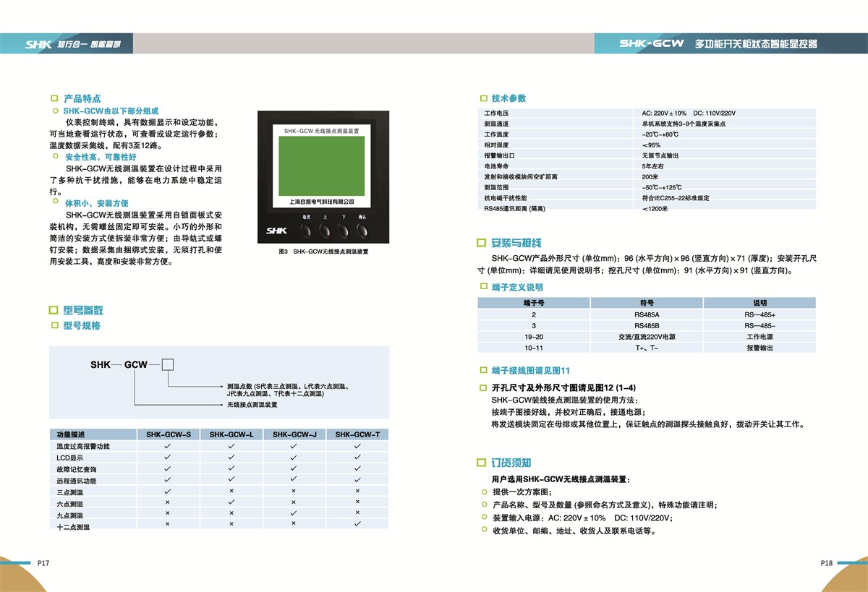The width and height of the screenshot is (868, 592).
Task: Click the value ≤95% for 相对湿度
Action: pyautogui.click(x=651, y=145)
